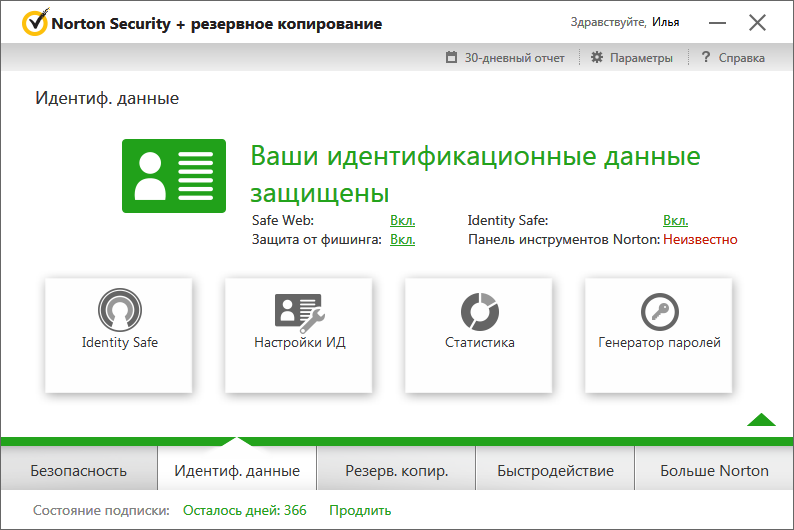Click the Состояние подписки label
The height and width of the screenshot is (530, 794).
click(101, 510)
